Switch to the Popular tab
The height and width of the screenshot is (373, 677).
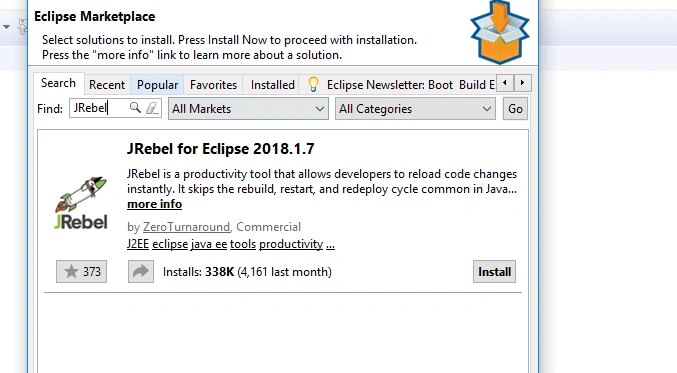tap(157, 85)
